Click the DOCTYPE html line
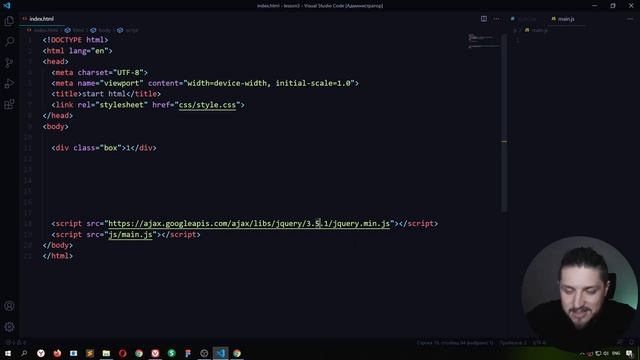 76,40
